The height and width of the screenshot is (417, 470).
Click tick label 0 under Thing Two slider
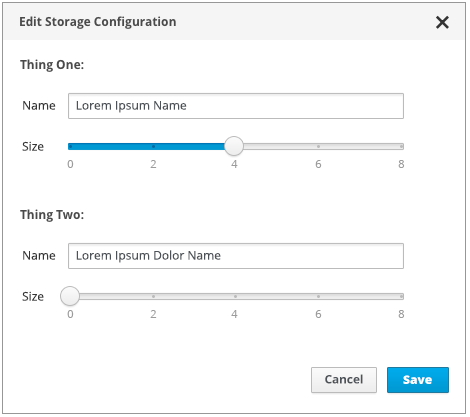tap(70, 314)
